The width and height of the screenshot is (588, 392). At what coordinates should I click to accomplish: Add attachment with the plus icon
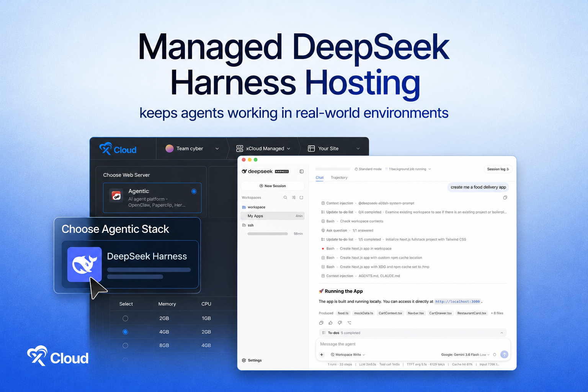(322, 354)
